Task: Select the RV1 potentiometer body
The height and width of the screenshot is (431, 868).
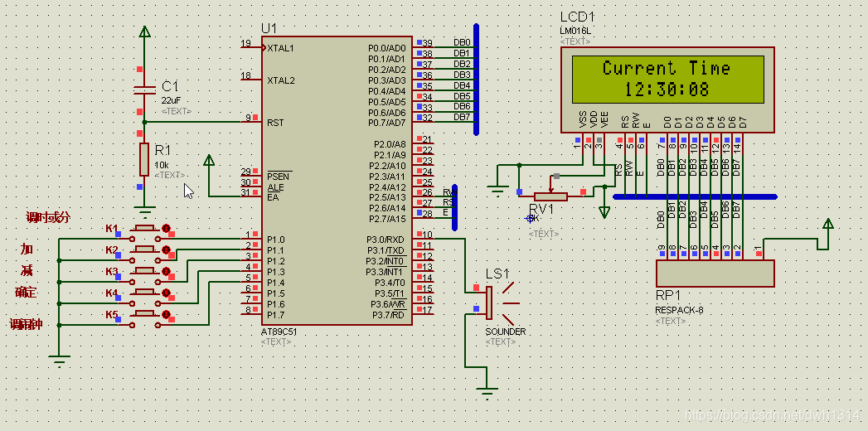Action: click(x=550, y=196)
